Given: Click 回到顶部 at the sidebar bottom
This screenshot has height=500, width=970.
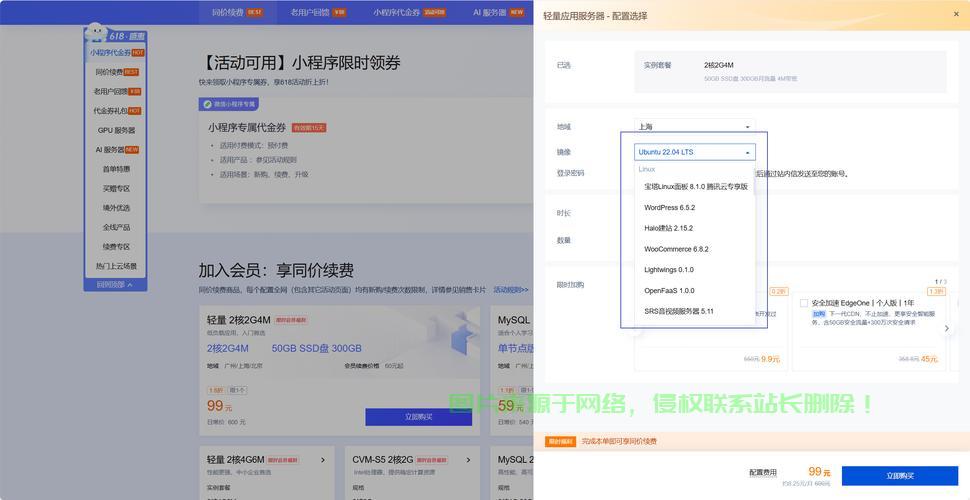Looking at the screenshot, I should pyautogui.click(x=115, y=285).
